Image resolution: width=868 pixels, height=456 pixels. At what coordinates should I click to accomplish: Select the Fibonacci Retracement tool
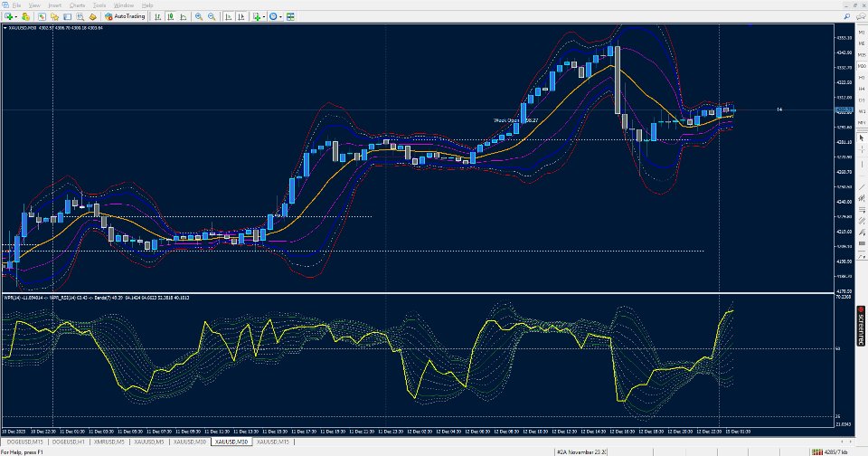coord(862,210)
